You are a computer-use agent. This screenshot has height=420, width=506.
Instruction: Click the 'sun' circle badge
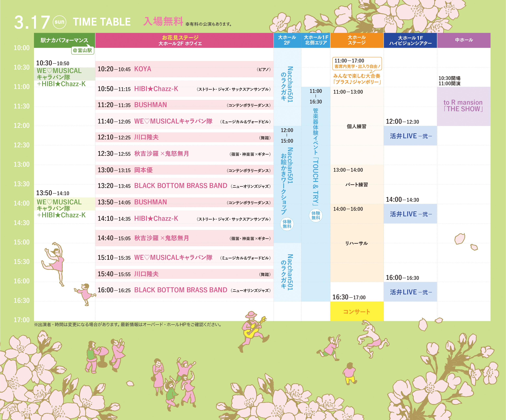59,22
